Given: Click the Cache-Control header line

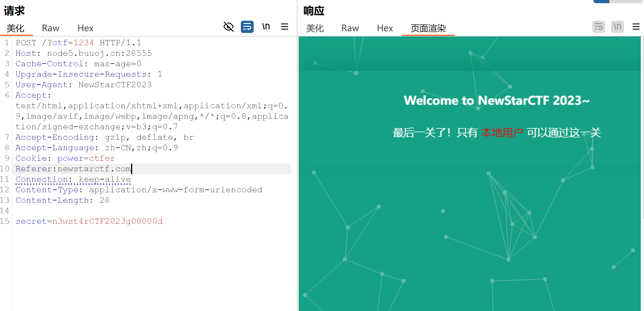Looking at the screenshot, I should pos(79,64).
